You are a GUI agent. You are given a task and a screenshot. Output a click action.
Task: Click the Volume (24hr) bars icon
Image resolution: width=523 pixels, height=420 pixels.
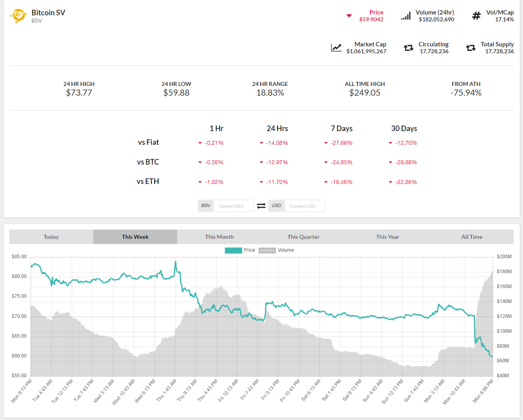[406, 16]
